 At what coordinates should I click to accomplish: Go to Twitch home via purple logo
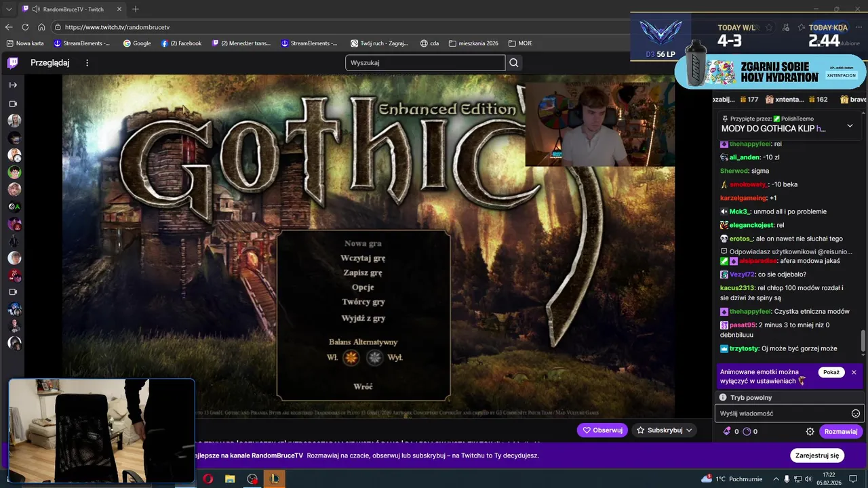tap(12, 63)
